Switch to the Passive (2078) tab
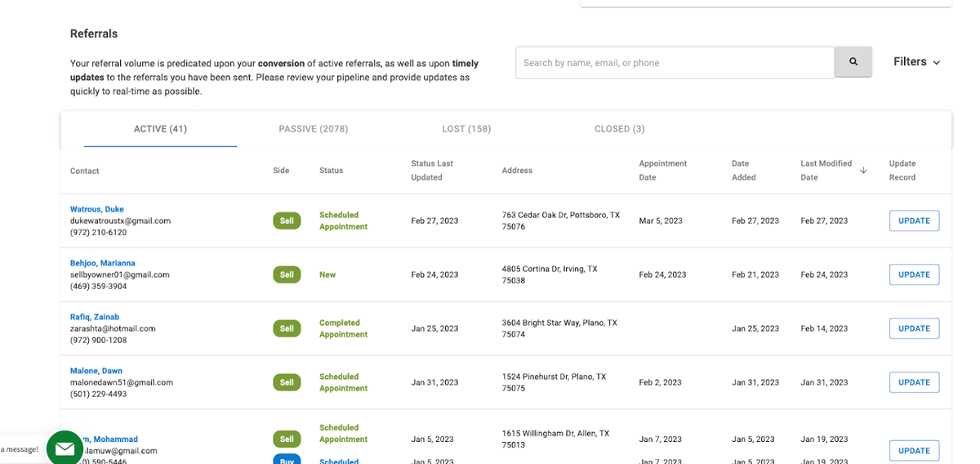Screen dimensions: 980x464 pyautogui.click(x=313, y=129)
